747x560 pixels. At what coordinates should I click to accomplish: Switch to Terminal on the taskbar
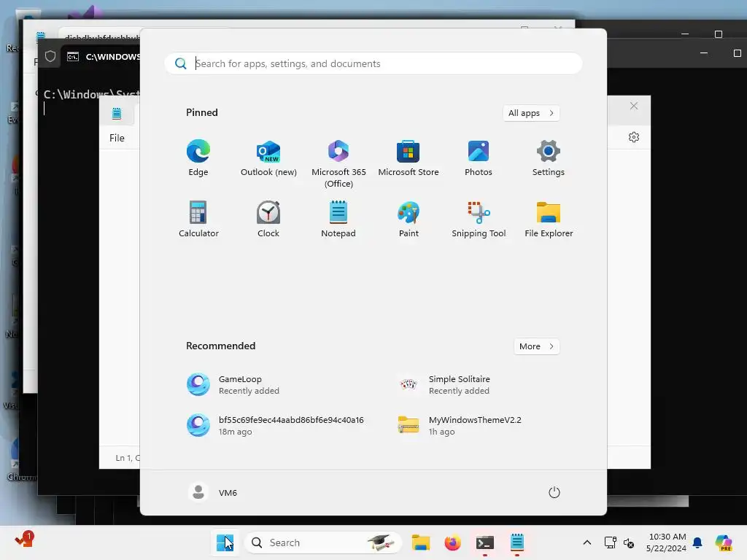tap(484, 542)
